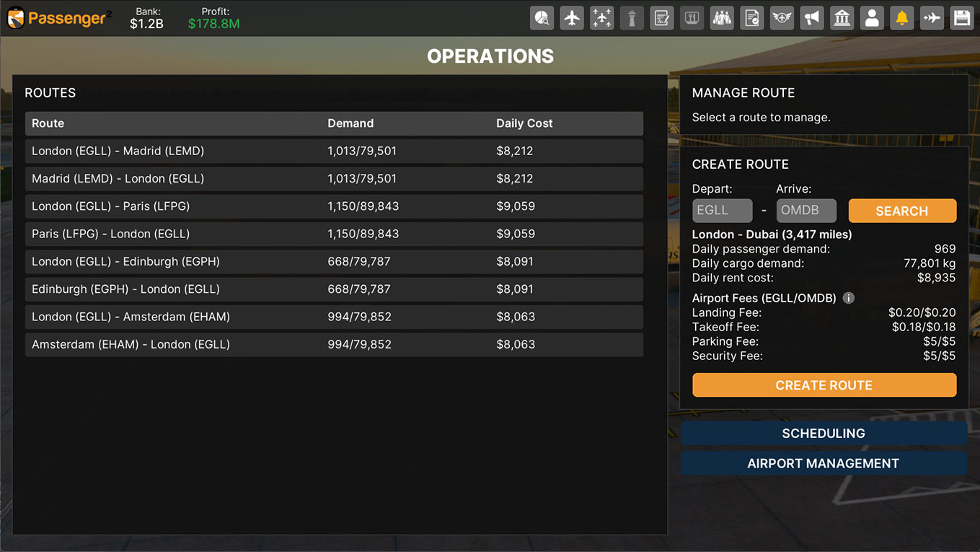The width and height of the screenshot is (980, 552).
Task: Open the yellow notification bell
Action: tap(901, 18)
